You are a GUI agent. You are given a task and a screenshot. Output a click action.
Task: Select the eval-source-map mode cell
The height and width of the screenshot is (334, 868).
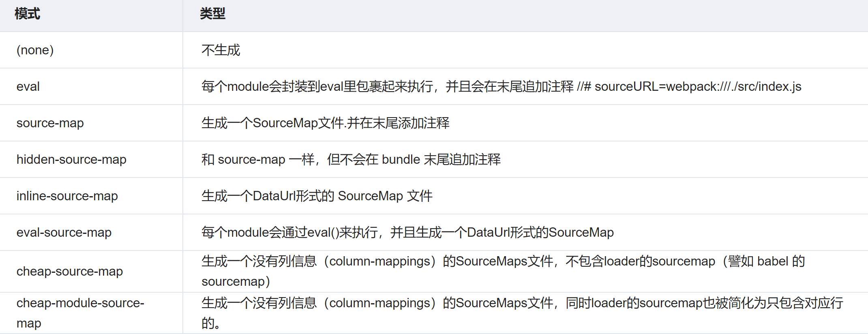pos(91,232)
